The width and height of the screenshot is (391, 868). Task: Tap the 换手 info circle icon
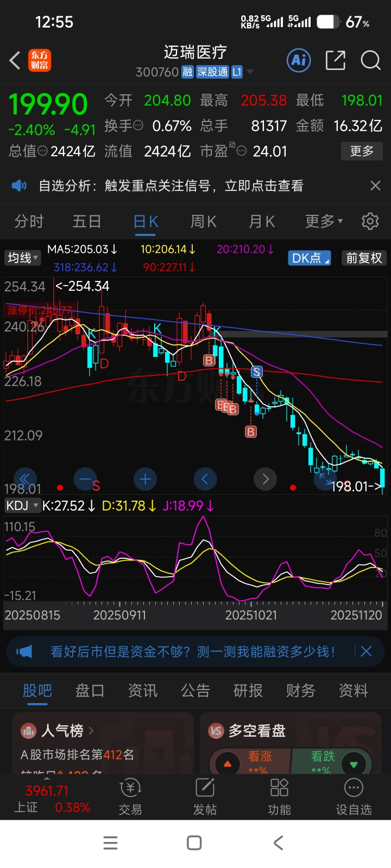click(138, 125)
